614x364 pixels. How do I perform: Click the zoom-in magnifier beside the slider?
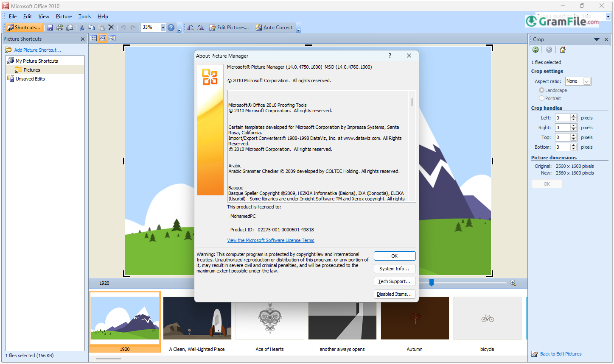513,283
